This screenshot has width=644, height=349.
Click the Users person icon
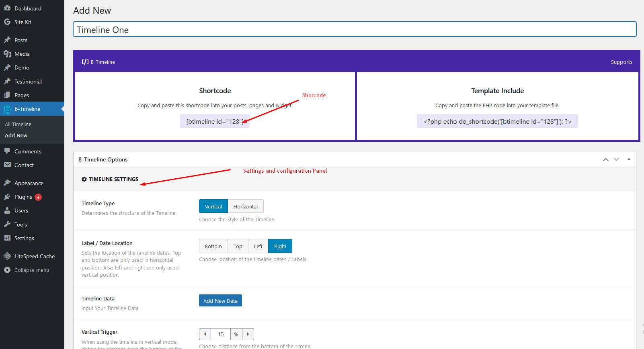click(7, 210)
